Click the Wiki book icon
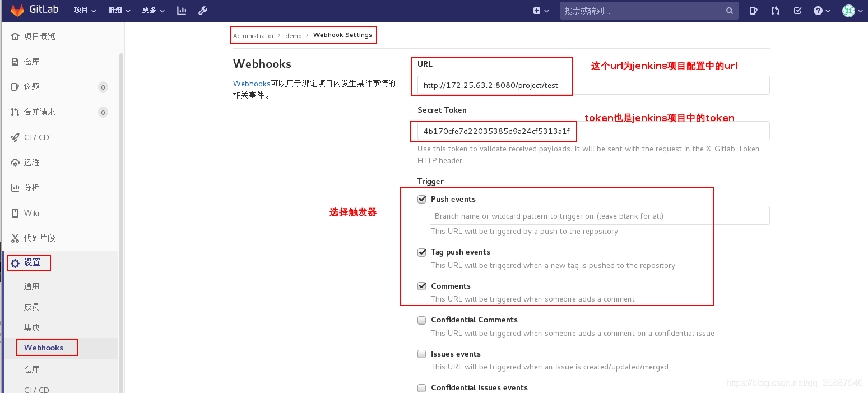 pos(15,213)
